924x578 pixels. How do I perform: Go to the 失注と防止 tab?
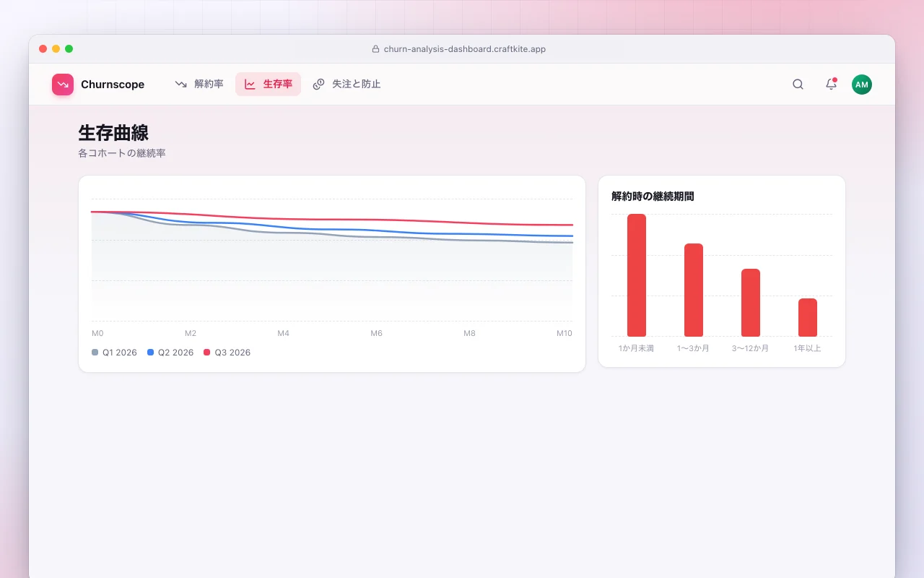coord(346,85)
